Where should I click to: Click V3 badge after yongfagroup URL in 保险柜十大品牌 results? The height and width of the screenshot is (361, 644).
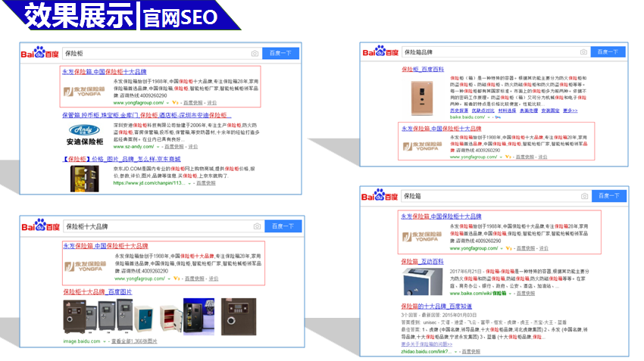[x=177, y=279]
